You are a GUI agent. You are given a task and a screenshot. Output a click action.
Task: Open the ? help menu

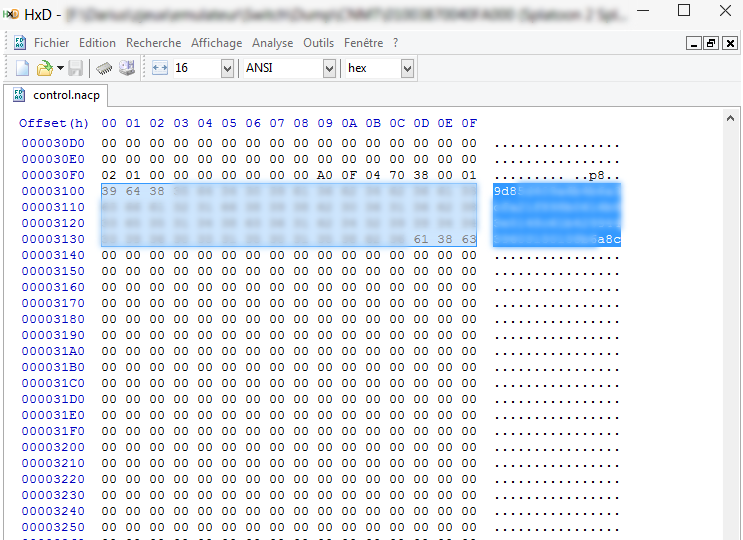(x=395, y=43)
